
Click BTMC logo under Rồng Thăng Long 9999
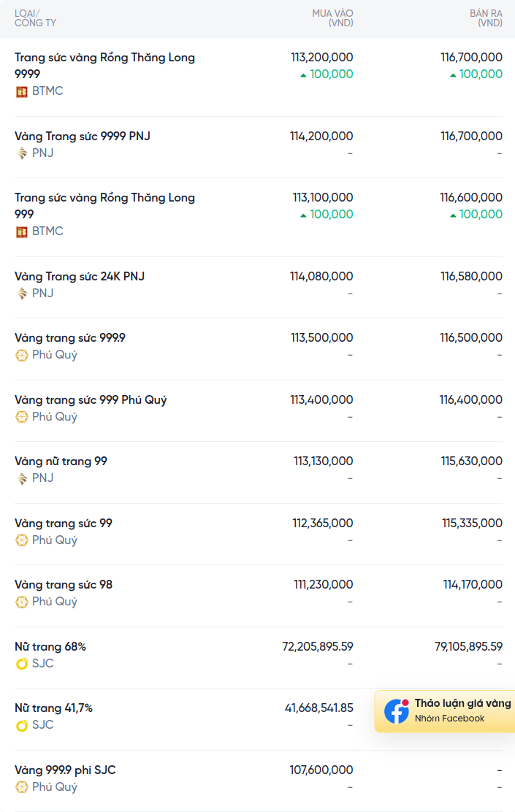point(21,92)
